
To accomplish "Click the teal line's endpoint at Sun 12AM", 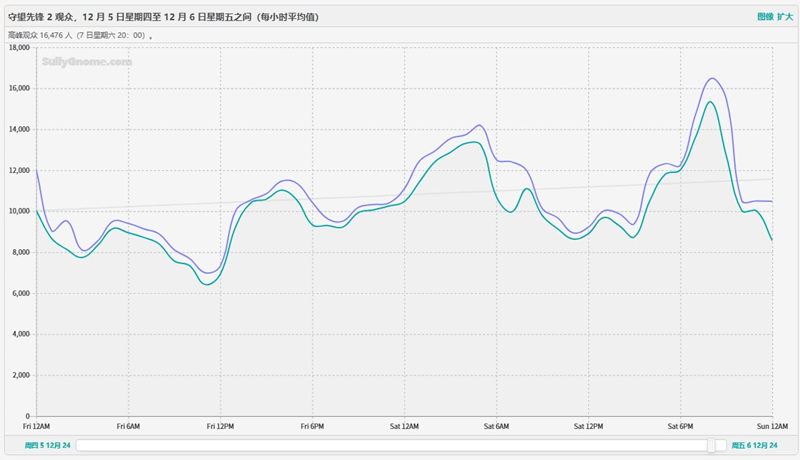I will pyautogui.click(x=772, y=240).
